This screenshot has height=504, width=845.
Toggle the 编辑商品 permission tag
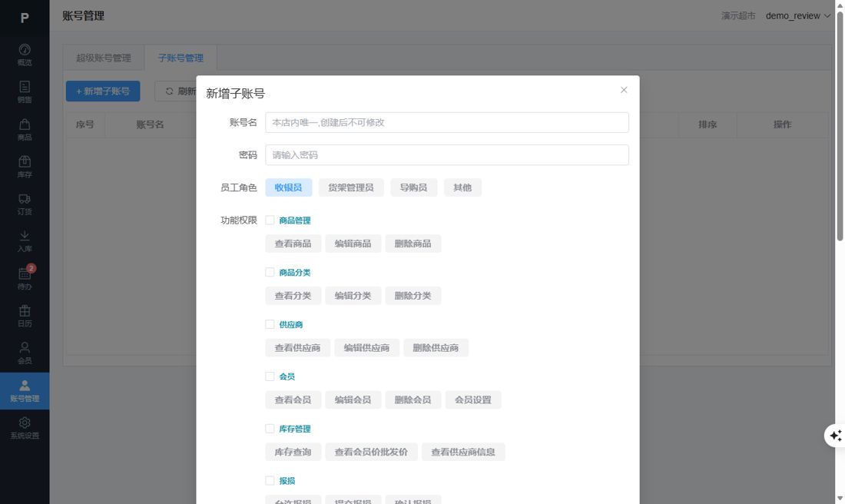point(353,244)
